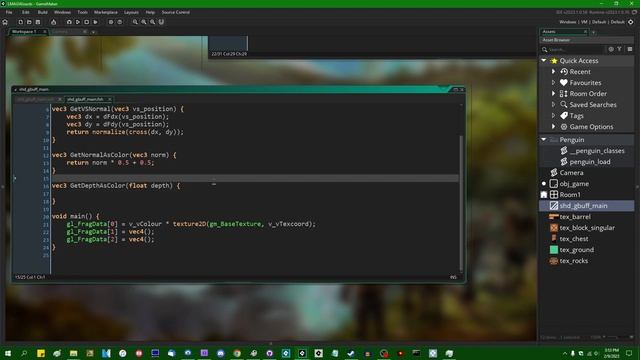Expand Saved Searches
This screenshot has height=360, width=640.
(553, 104)
